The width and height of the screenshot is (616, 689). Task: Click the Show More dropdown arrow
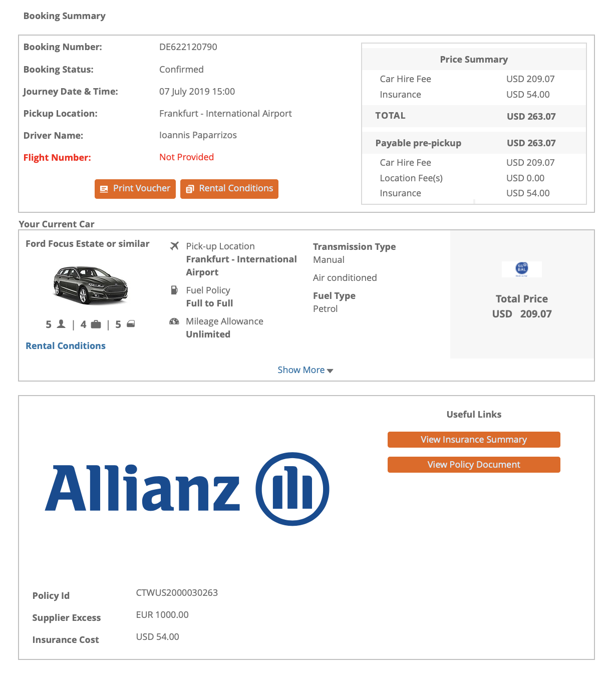tap(330, 371)
